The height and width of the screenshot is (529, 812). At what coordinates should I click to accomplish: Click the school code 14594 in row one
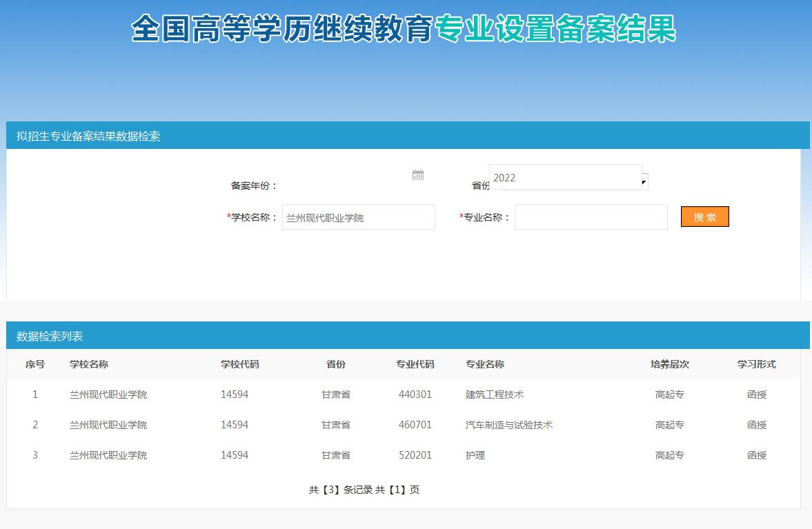tap(235, 395)
